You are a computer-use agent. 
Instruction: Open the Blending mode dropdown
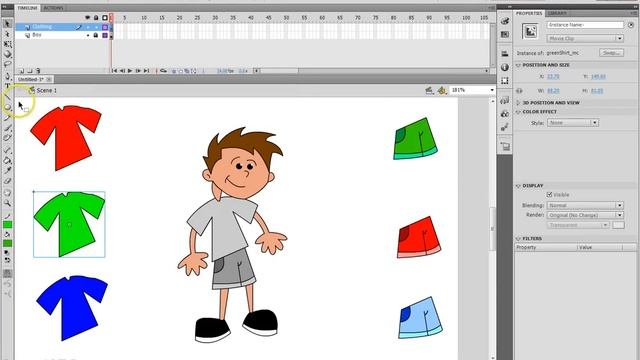585,205
